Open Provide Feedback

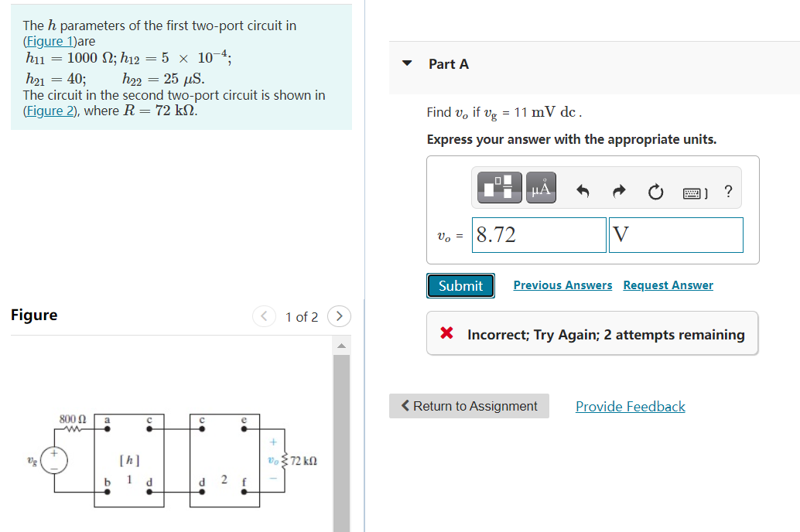point(630,406)
